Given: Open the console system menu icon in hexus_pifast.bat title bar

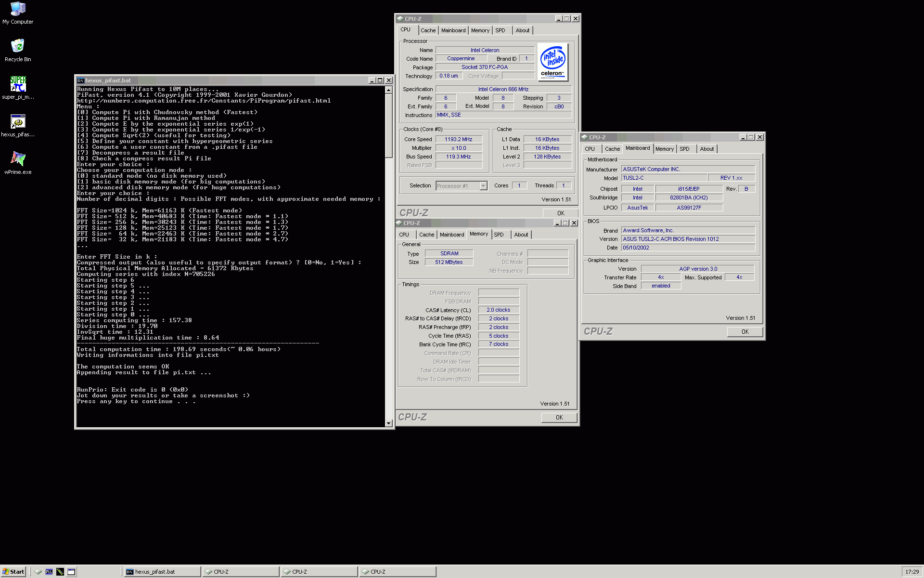Looking at the screenshot, I should [x=80, y=80].
